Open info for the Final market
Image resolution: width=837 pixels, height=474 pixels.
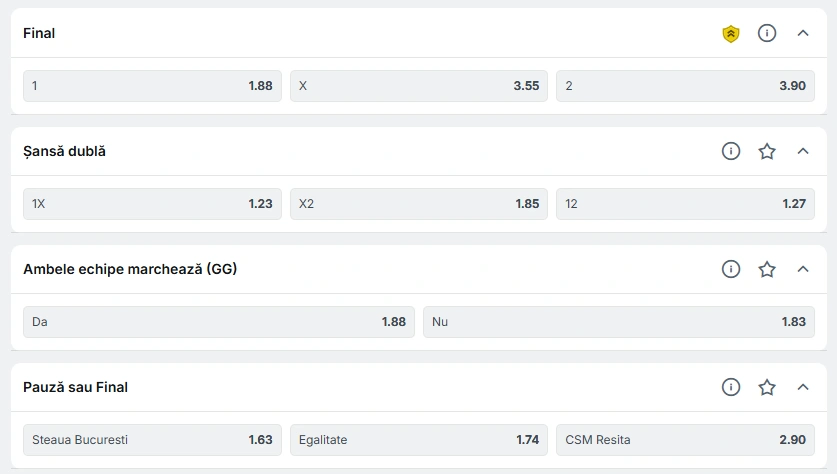pyautogui.click(x=767, y=33)
